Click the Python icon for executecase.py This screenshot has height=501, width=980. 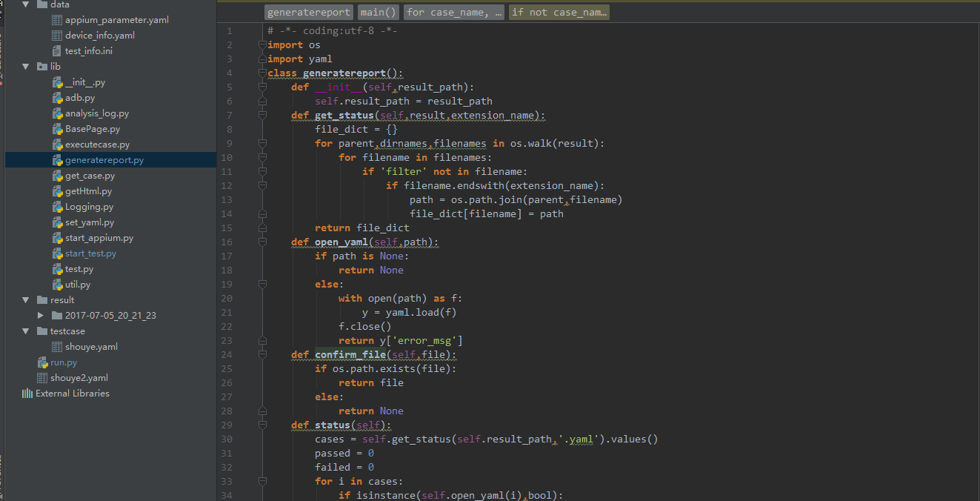point(58,145)
